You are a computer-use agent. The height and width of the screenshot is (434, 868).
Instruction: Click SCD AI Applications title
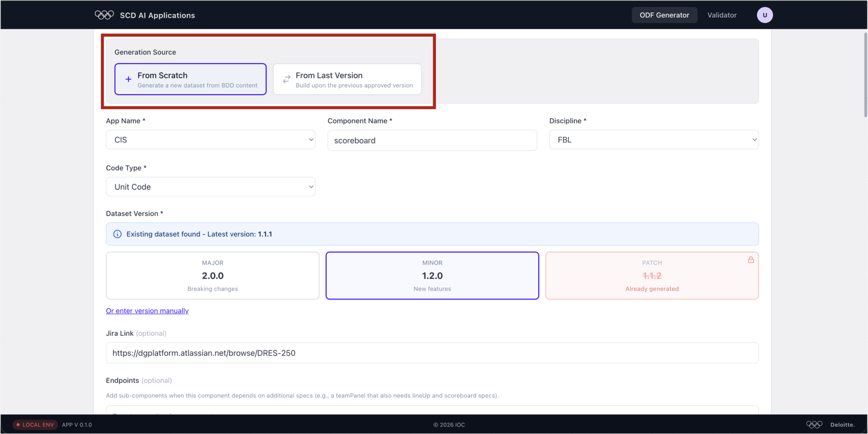tap(157, 15)
